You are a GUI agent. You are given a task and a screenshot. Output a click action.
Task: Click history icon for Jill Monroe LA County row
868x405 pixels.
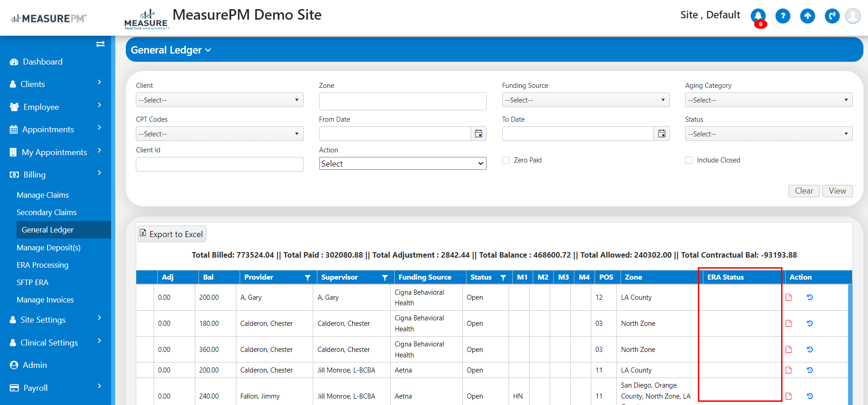(810, 370)
